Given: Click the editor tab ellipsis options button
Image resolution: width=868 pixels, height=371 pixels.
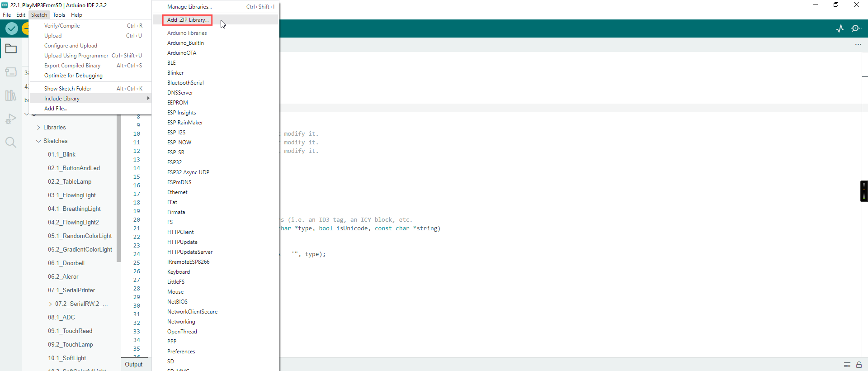Looking at the screenshot, I should (858, 45).
